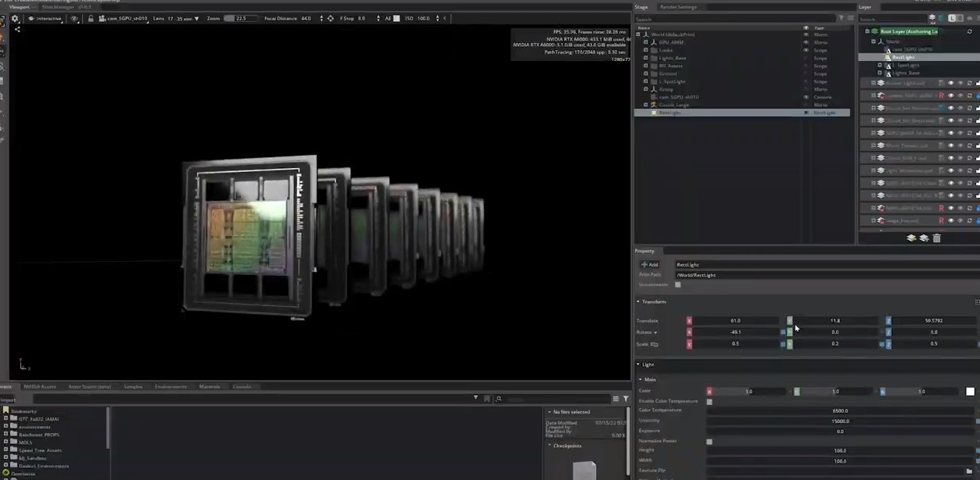Expand the Lights_Base scope in Stage
Viewport: 980px width, 480px height.
[645, 58]
